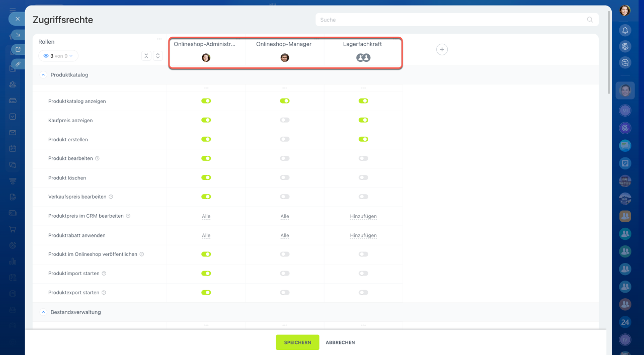This screenshot has height=355, width=644.
Task: Select the Onlineshop-Administrator role header
Action: [204, 44]
